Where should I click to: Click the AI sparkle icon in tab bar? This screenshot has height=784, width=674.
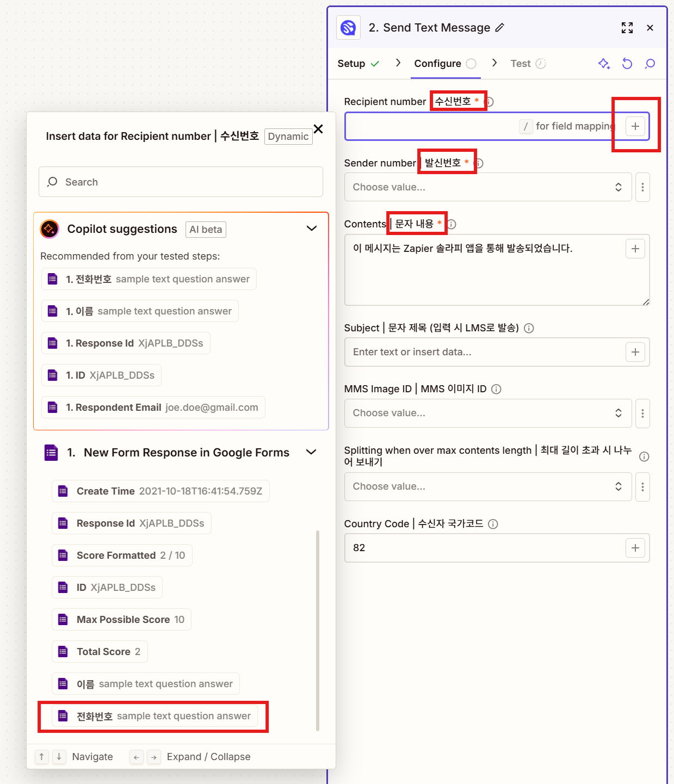(604, 64)
